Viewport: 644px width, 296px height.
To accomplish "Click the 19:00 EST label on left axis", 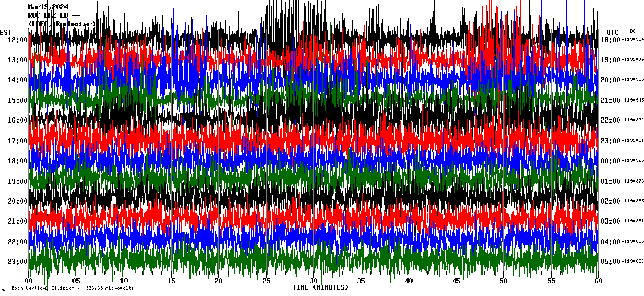I will (17, 181).
